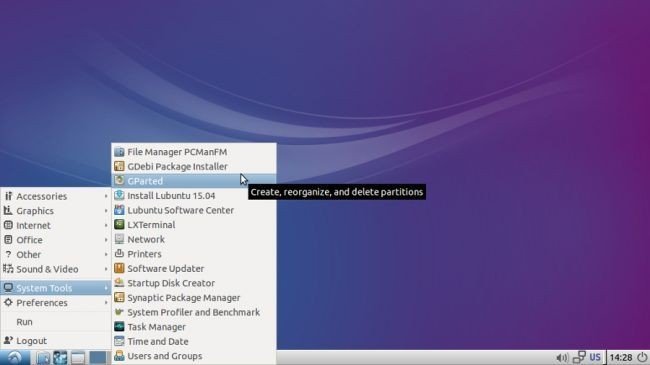Screen dimensions: 650x365
Task: Click the System Tools monitor icon
Action: 8,287
